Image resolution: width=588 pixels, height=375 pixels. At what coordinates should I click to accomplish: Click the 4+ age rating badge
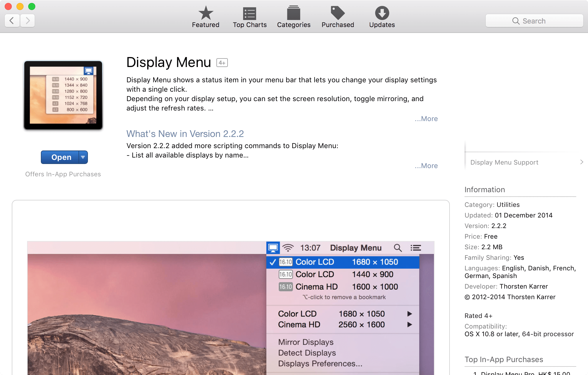point(222,63)
